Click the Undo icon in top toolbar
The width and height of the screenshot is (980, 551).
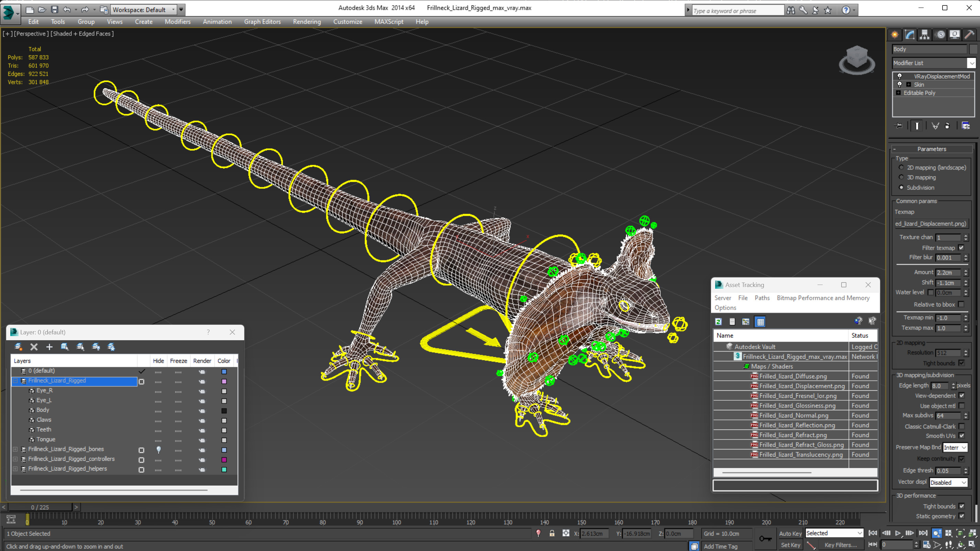coord(67,10)
